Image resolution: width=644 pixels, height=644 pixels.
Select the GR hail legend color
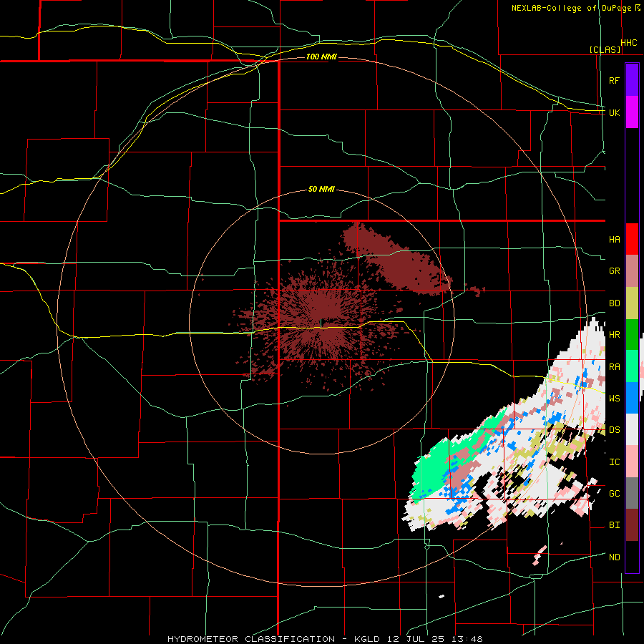tap(632, 270)
